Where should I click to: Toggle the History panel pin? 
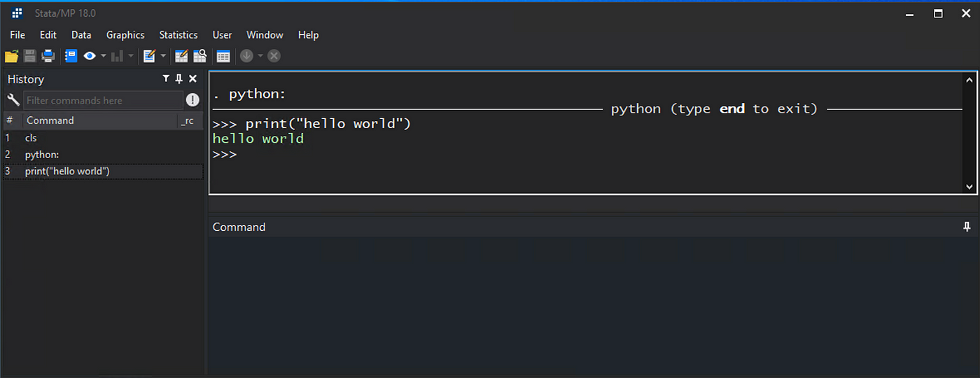tap(179, 79)
